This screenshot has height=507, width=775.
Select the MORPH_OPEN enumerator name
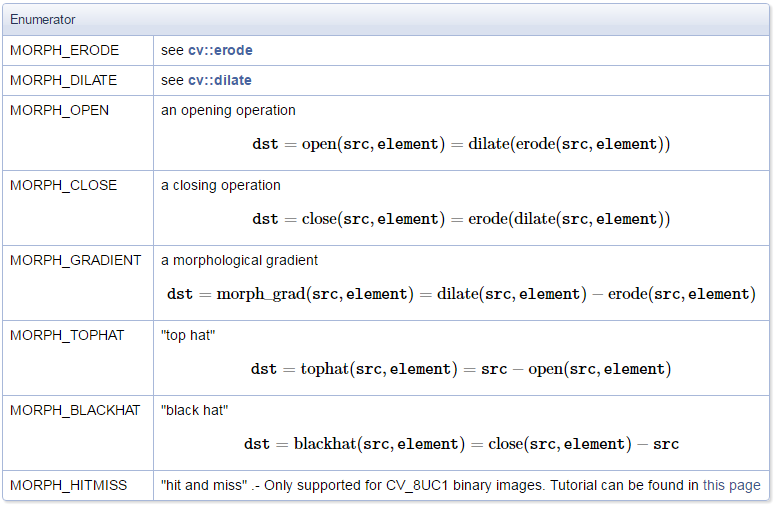(59, 110)
